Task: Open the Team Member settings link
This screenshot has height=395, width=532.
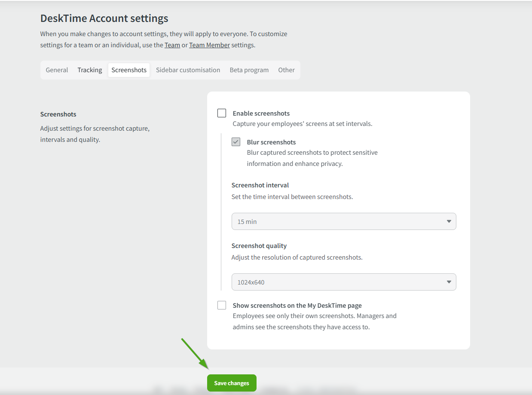Action: point(209,45)
